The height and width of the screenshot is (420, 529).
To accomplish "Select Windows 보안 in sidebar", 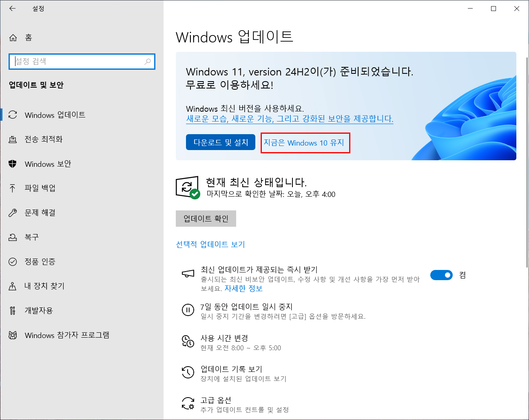I will point(82,164).
